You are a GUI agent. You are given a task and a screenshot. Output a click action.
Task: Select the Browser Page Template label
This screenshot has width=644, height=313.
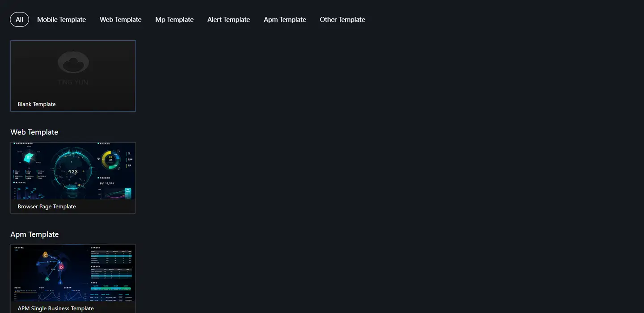tap(47, 207)
